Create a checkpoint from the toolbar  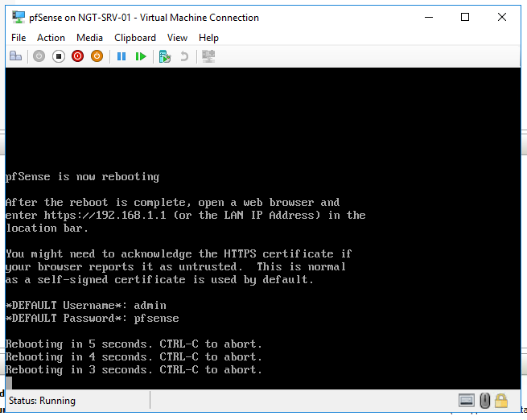pos(165,56)
